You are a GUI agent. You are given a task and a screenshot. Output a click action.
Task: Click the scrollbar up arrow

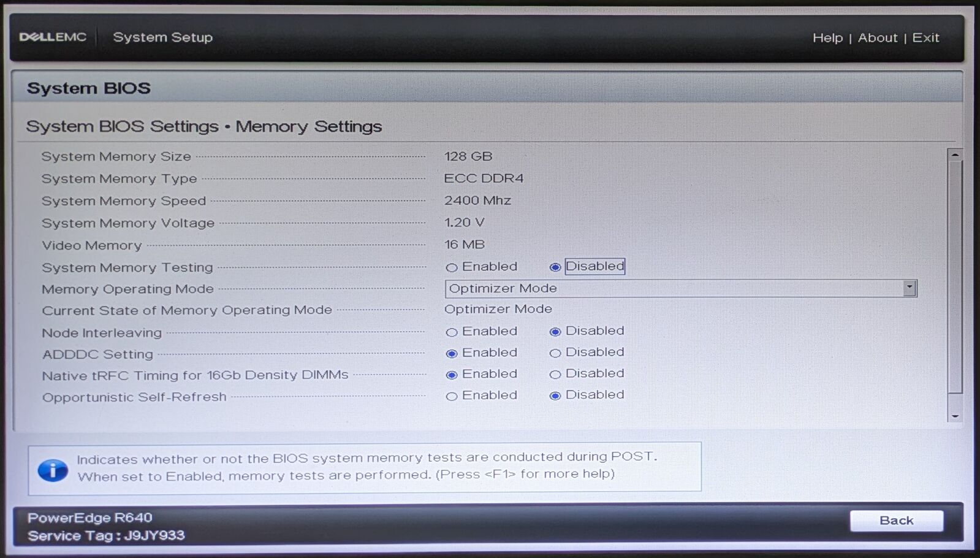[954, 155]
